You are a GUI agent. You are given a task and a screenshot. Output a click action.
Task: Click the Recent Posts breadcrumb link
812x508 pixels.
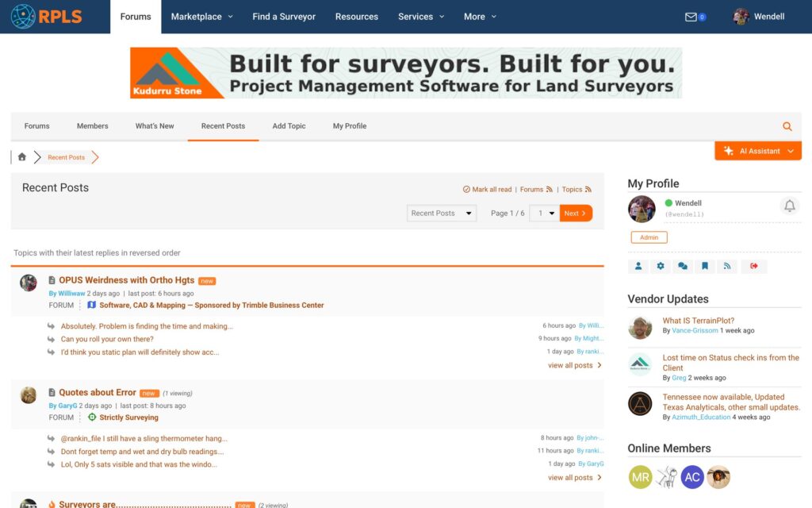pos(67,158)
